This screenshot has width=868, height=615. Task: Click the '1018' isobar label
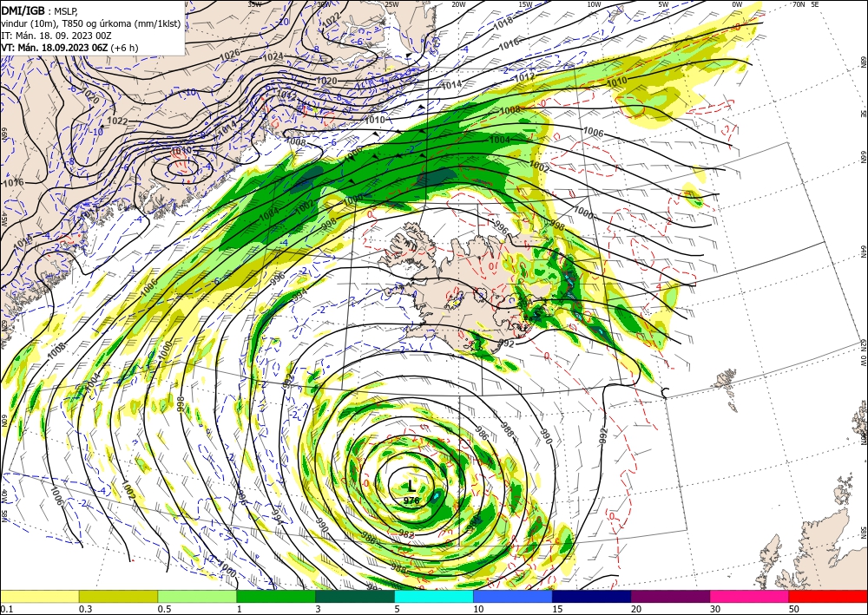click(503, 23)
